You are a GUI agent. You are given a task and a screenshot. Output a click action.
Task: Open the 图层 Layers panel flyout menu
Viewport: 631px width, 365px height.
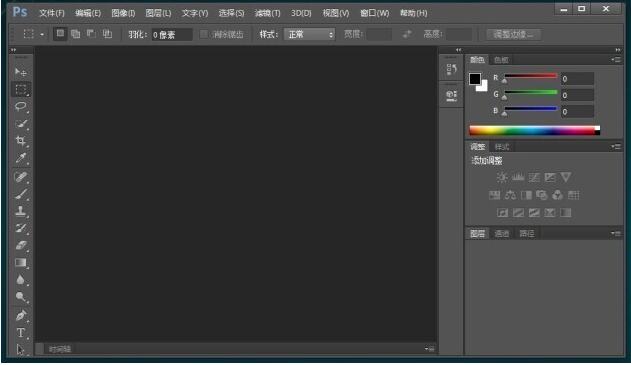pos(616,233)
